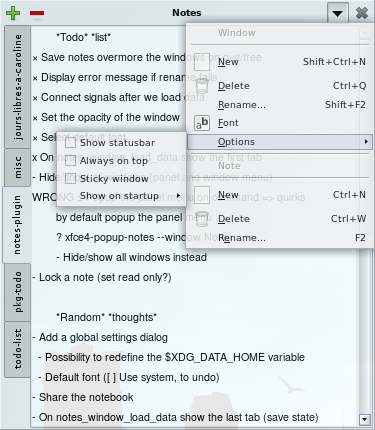Click line '? xfce4-popup-notes --window'
375x430 pixels.
click(121, 238)
